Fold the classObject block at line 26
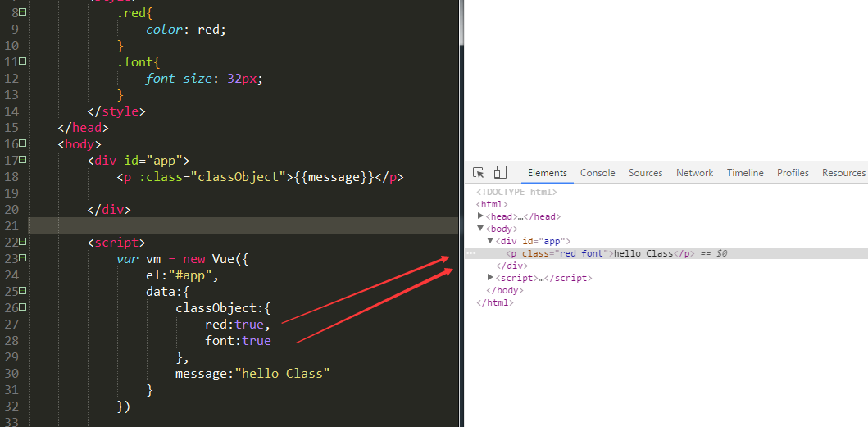868x427 pixels. coord(22,308)
